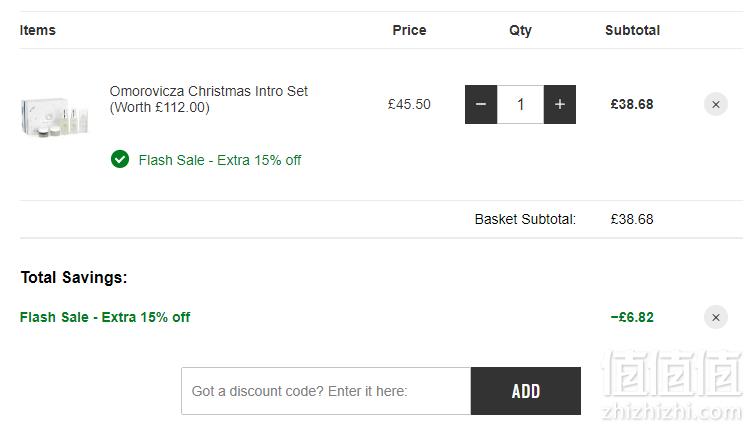751x429 pixels.
Task: Select the Basket Subtotal label
Action: tap(525, 219)
